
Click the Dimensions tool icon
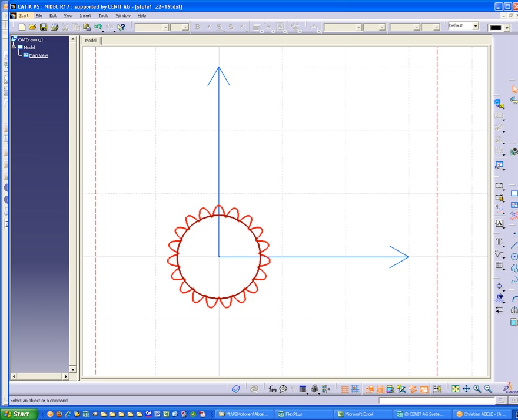pyautogui.click(x=499, y=186)
